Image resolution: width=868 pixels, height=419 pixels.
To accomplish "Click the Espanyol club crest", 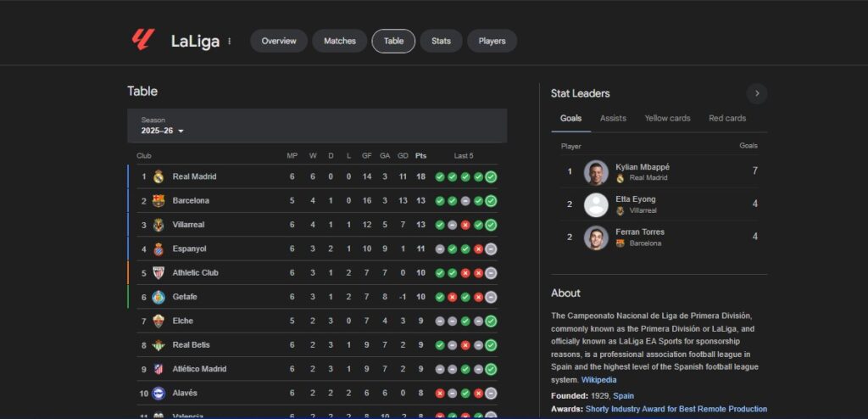I will 158,249.
